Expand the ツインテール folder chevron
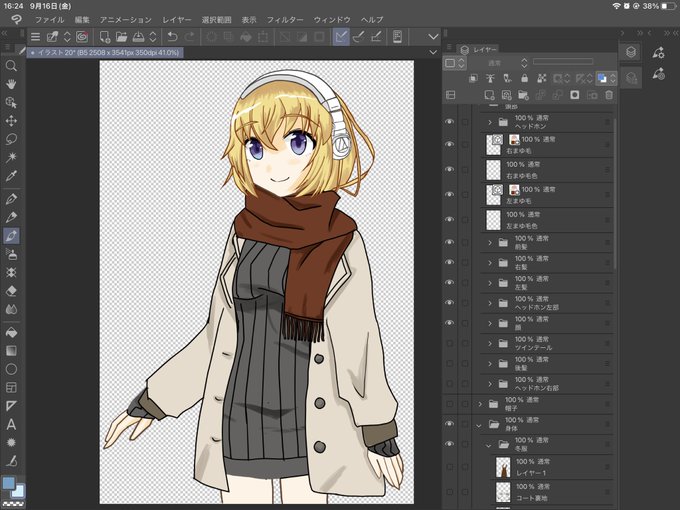This screenshot has width=680, height=510. tap(490, 343)
